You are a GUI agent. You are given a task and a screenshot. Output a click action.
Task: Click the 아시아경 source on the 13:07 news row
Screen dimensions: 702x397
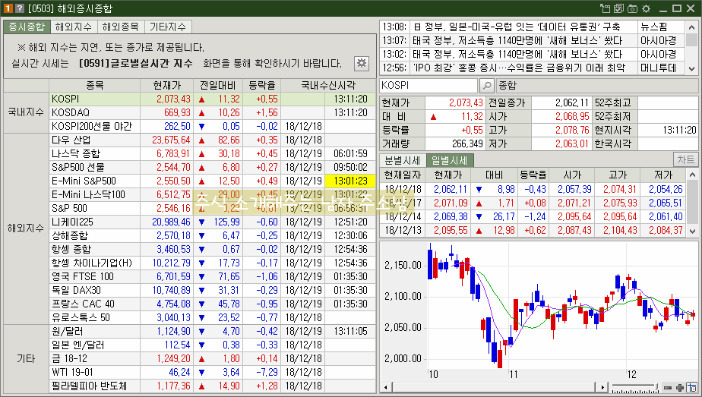click(658, 41)
